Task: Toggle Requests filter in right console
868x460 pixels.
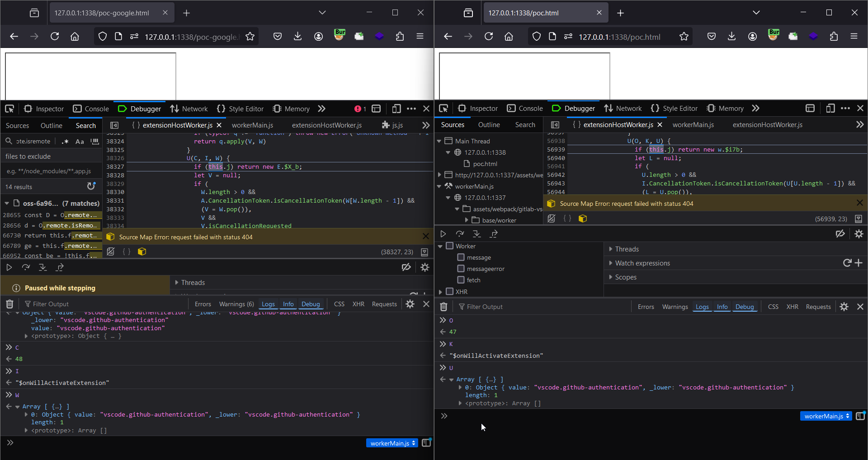Action: (818, 307)
